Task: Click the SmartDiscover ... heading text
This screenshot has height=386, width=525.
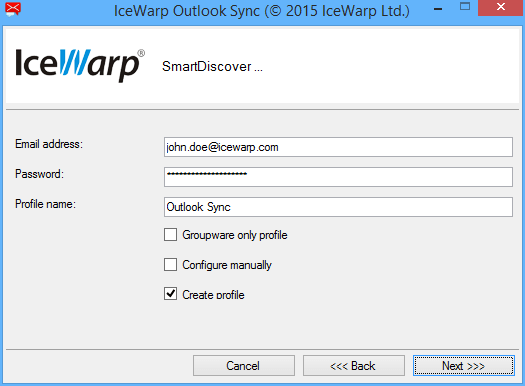Action: pos(212,66)
